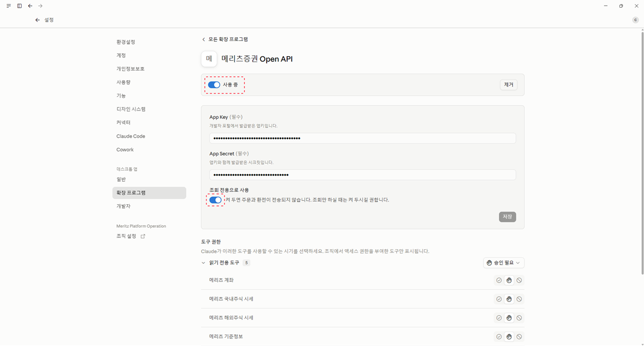The image size is (644, 346).
Task: Open 커넥터 settings
Action: [123, 123]
